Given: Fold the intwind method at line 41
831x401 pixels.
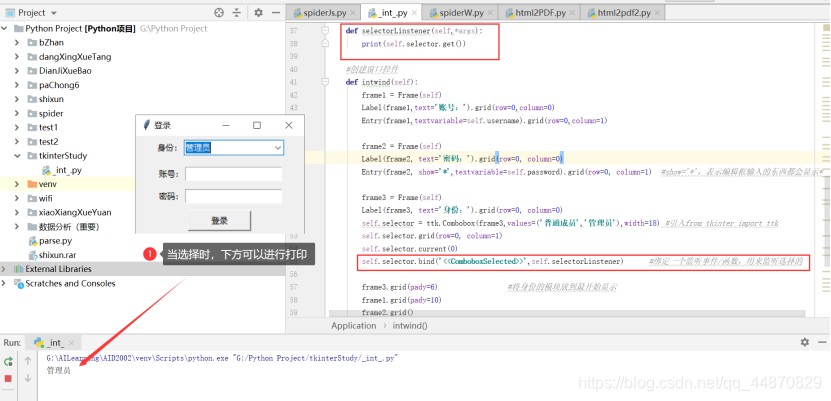Looking at the screenshot, I should click(325, 82).
